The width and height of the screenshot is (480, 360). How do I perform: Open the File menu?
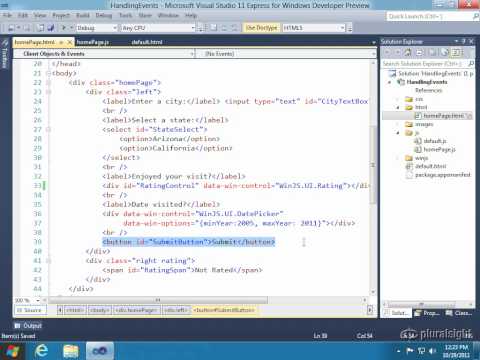tap(7, 15)
